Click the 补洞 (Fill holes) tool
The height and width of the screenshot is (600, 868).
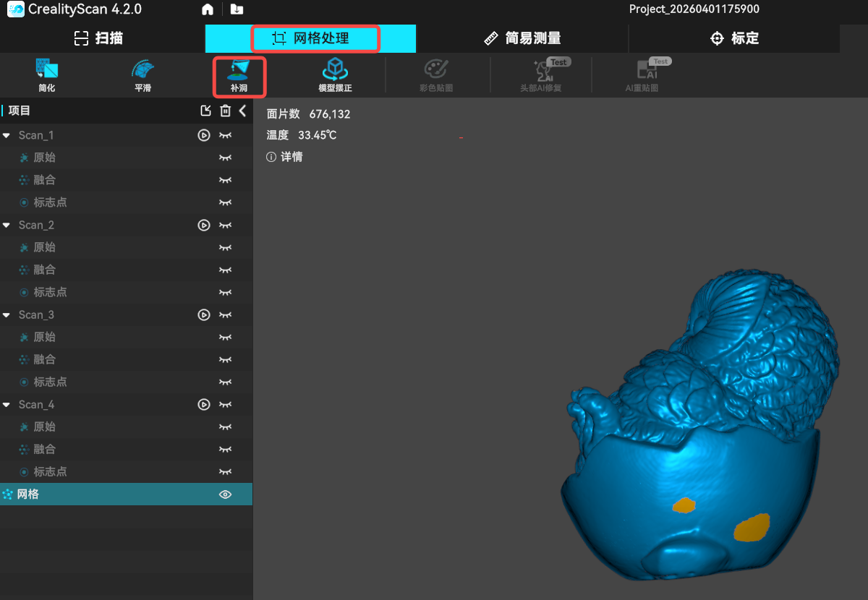(x=239, y=75)
